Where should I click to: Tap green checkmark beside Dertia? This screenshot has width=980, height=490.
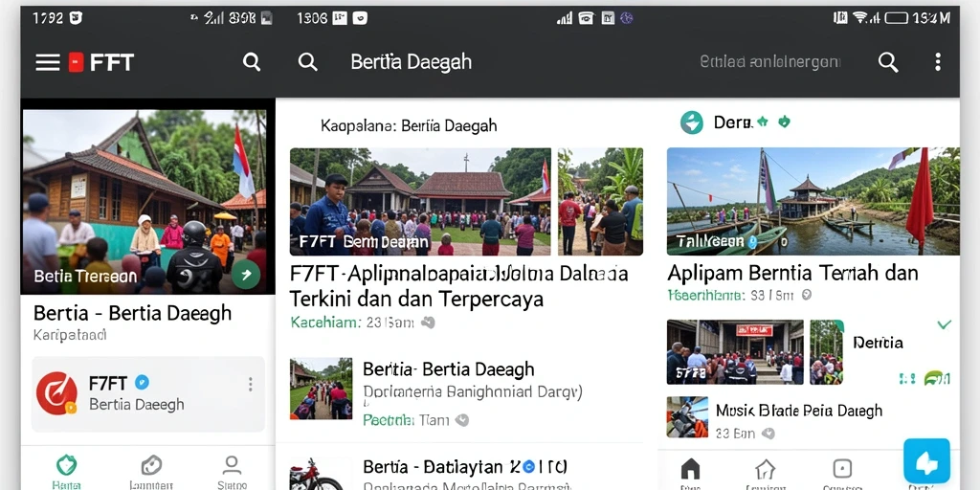[944, 324]
